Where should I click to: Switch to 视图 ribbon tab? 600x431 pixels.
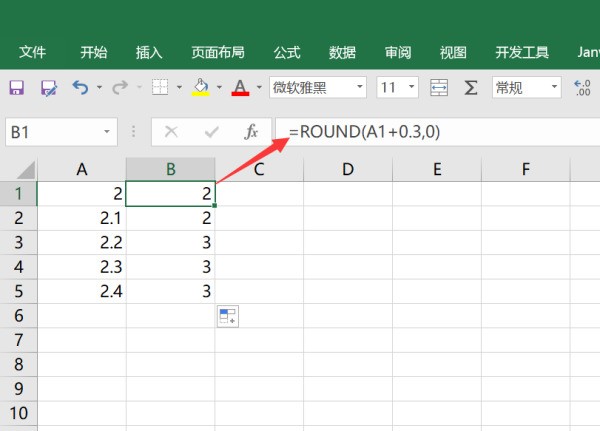[x=453, y=52]
